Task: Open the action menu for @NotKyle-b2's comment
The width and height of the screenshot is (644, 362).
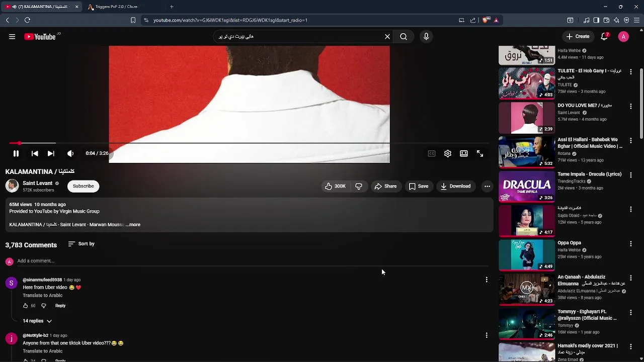Action: (x=487, y=335)
